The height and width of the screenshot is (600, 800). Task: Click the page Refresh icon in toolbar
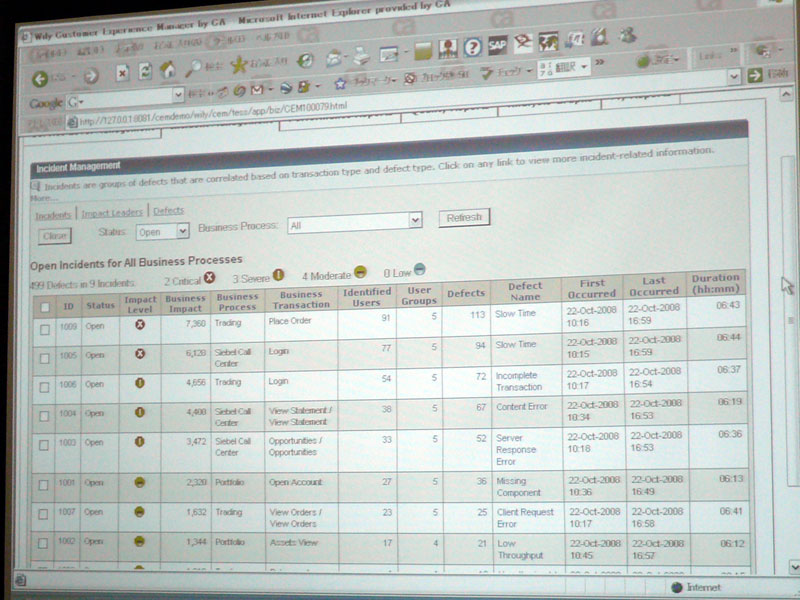pos(145,71)
